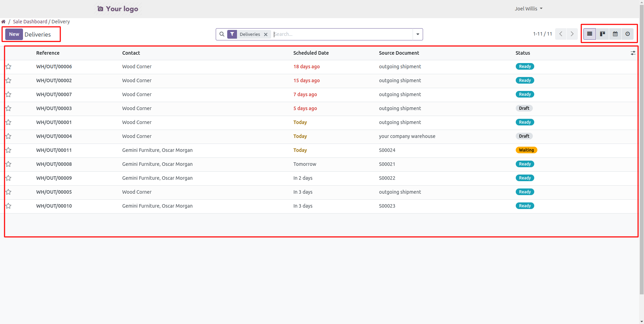Open record WH/OUT/00011
Image resolution: width=644 pixels, height=324 pixels.
point(54,150)
